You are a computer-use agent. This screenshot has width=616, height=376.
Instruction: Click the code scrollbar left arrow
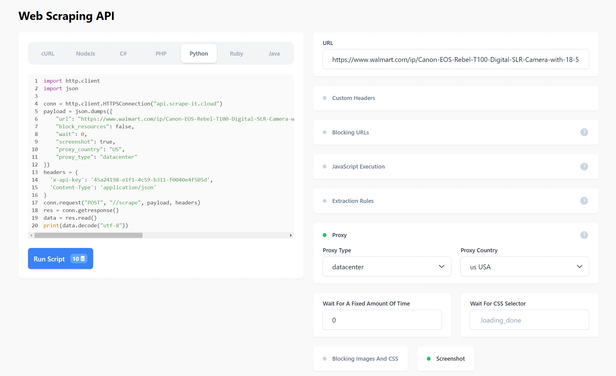[31, 235]
